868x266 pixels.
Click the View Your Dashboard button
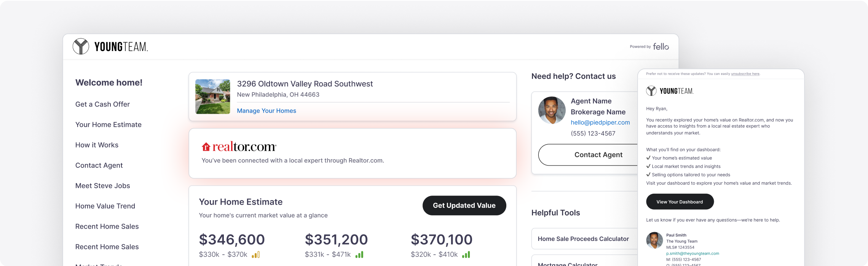(x=680, y=202)
